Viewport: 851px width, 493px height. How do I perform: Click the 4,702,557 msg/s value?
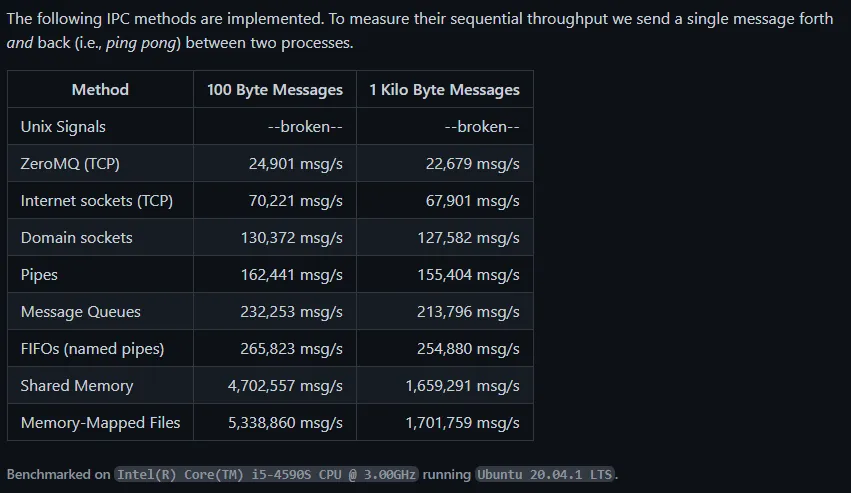point(285,386)
